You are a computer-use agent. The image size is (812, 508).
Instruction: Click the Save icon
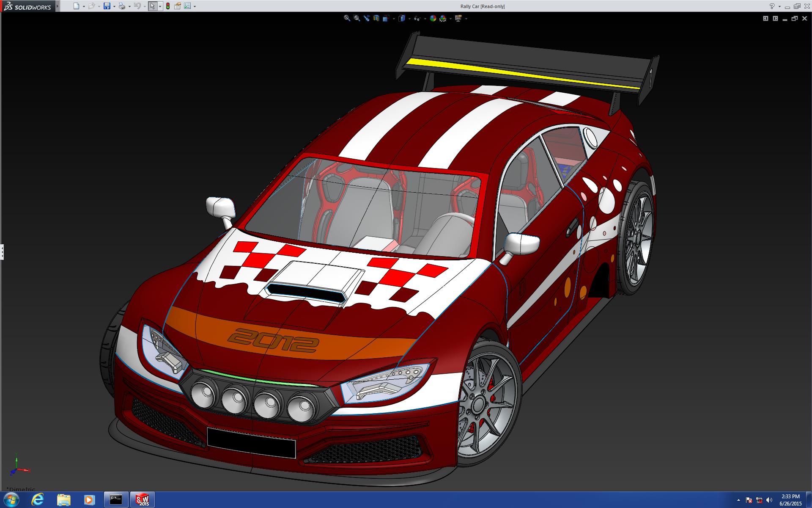(x=107, y=6)
